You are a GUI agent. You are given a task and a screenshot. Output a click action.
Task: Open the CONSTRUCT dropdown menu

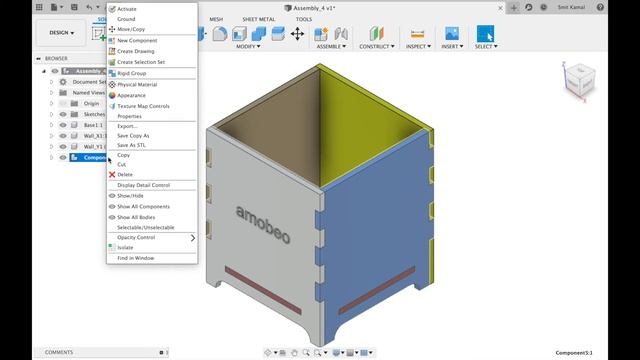click(377, 47)
